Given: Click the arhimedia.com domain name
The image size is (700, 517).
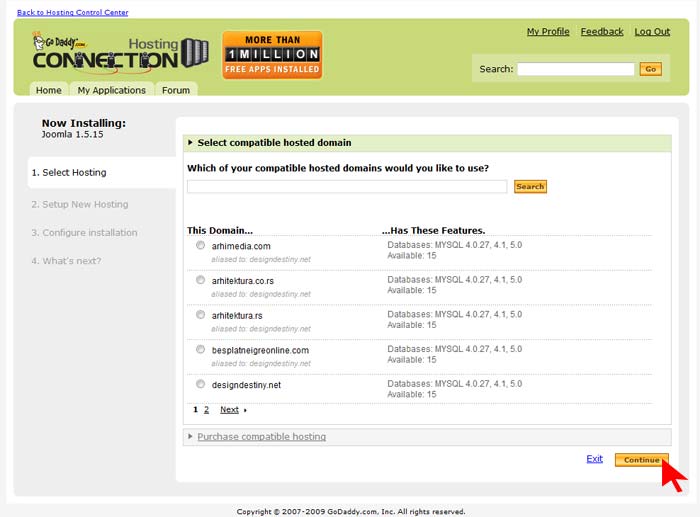Looking at the screenshot, I should point(241,246).
